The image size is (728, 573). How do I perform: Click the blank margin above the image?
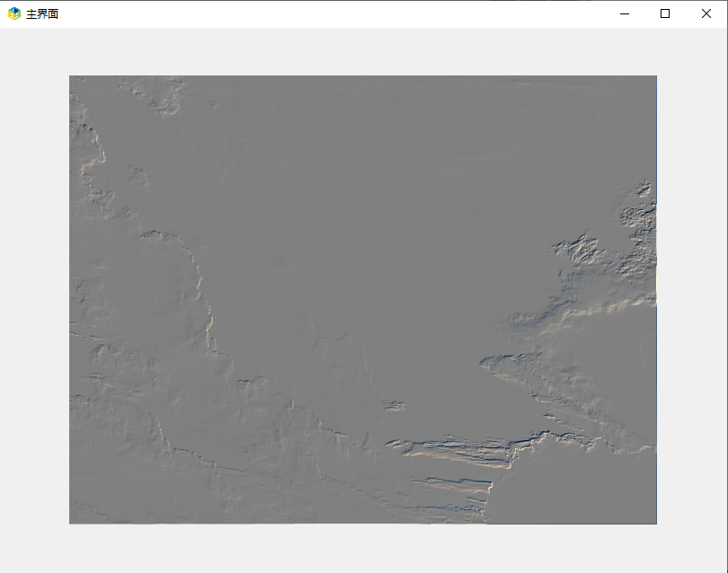pos(363,51)
